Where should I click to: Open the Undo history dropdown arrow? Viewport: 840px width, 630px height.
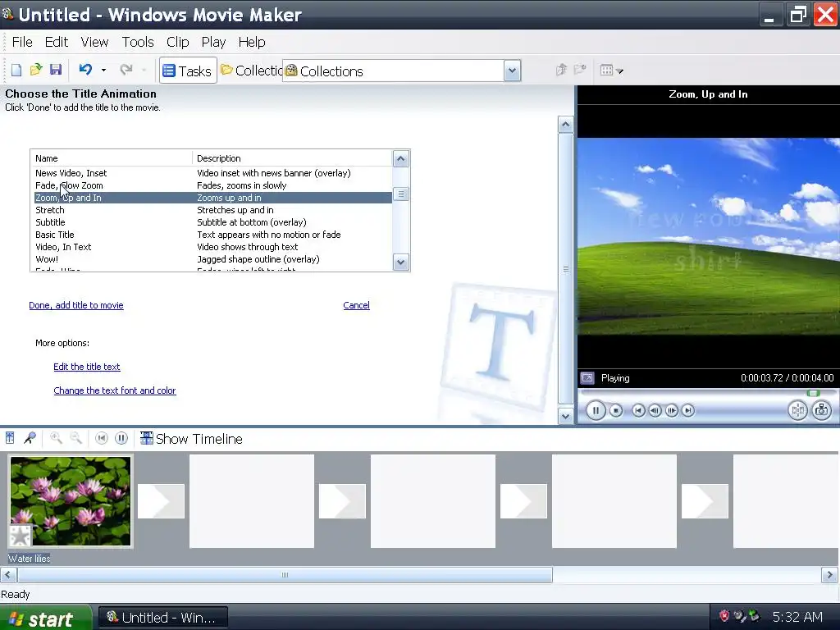tap(103, 71)
